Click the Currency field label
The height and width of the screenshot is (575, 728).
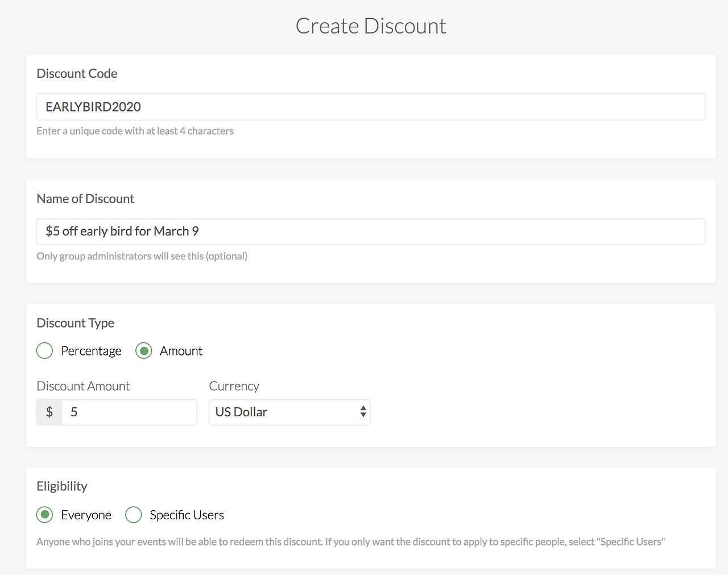pyautogui.click(x=234, y=386)
